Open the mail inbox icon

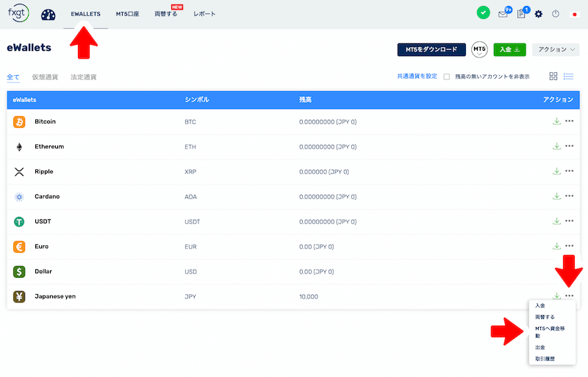pyautogui.click(x=503, y=14)
